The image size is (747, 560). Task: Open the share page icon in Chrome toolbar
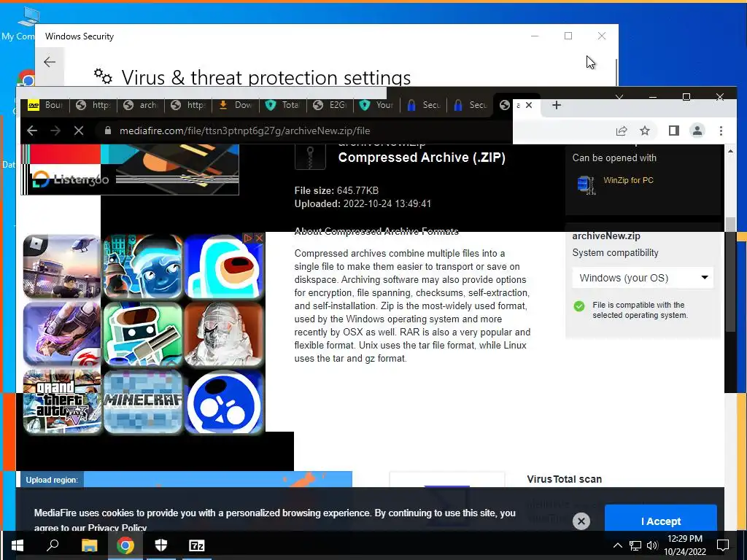(x=622, y=131)
